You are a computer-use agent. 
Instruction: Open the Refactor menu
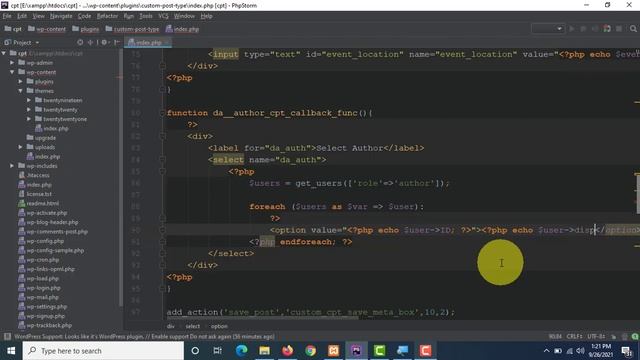click(x=107, y=16)
